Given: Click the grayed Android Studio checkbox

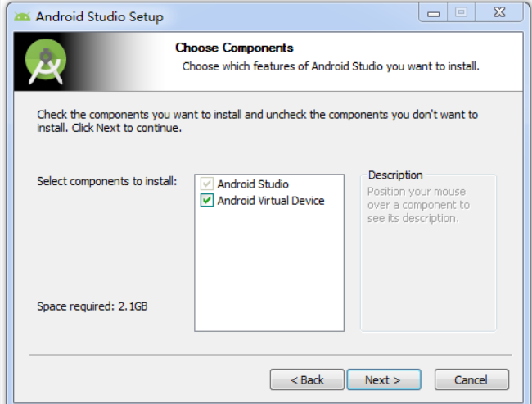Looking at the screenshot, I should pos(206,184).
